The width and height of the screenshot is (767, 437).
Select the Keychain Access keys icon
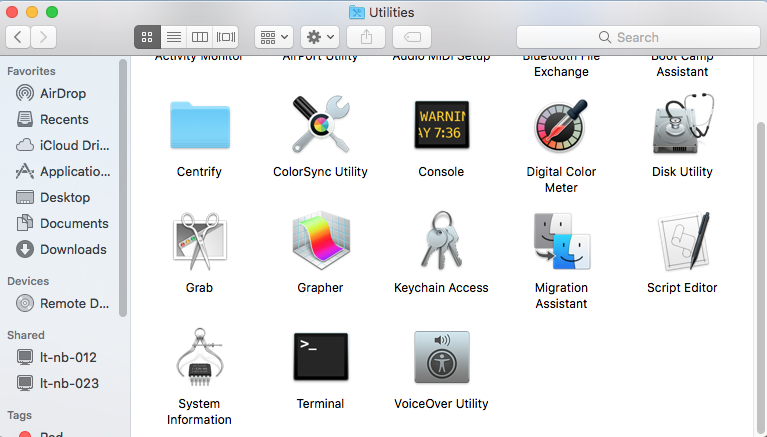point(441,240)
